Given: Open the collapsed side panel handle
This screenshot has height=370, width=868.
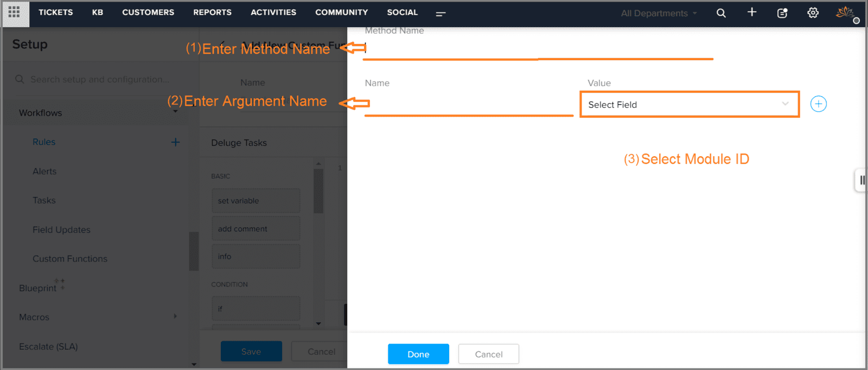Looking at the screenshot, I should [x=861, y=180].
